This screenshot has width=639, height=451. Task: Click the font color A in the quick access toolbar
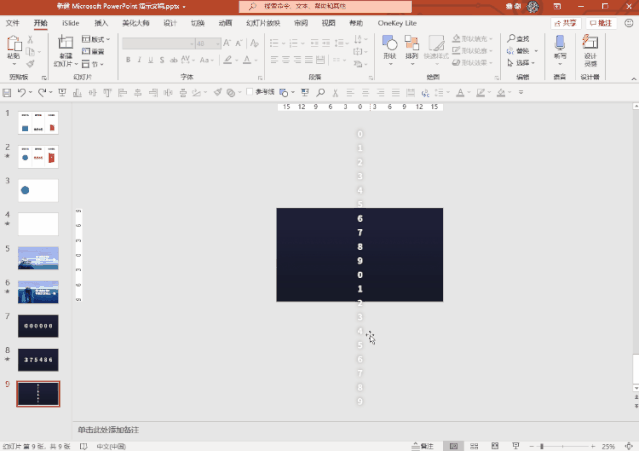460,93
